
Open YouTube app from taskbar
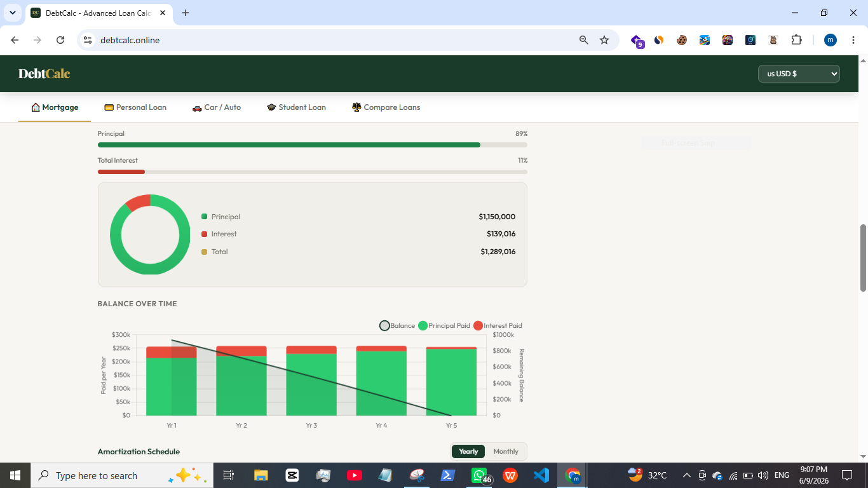355,475
